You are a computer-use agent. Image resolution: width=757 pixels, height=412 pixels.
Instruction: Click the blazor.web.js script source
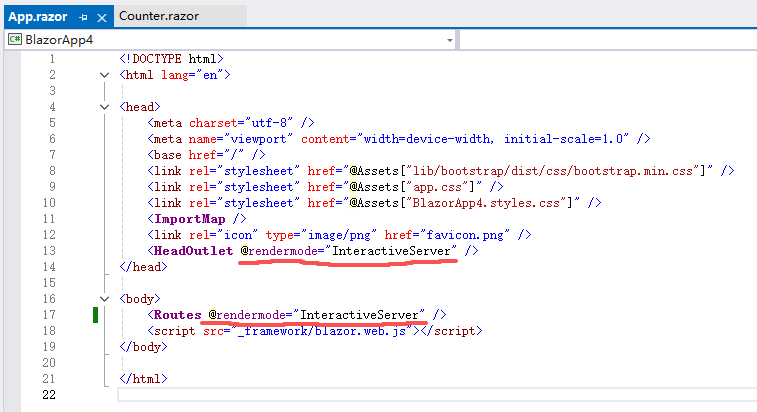(322, 331)
